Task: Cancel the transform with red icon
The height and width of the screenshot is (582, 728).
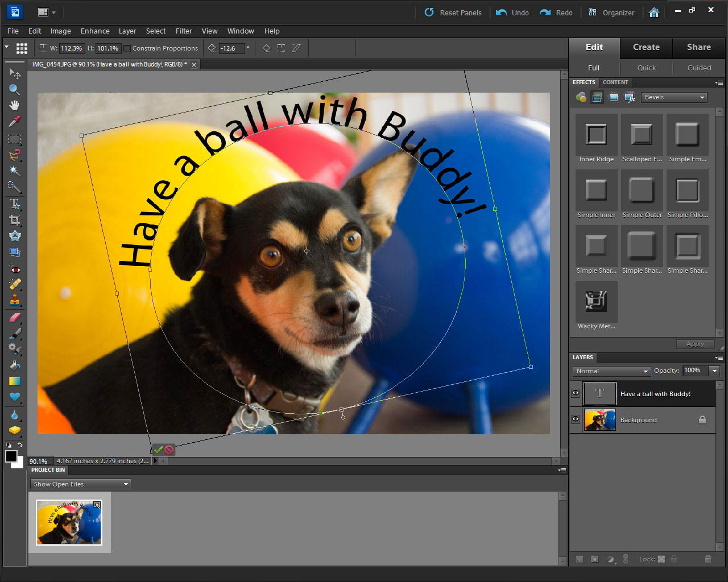Action: coord(169,450)
